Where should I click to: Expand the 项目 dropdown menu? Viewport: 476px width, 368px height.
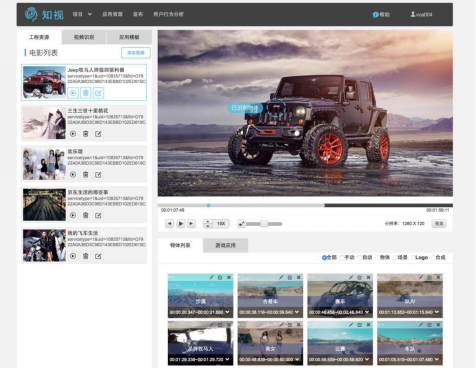point(82,14)
